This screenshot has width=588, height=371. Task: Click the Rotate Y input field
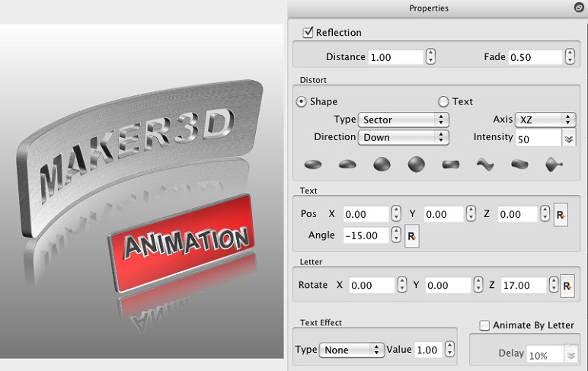pos(448,286)
